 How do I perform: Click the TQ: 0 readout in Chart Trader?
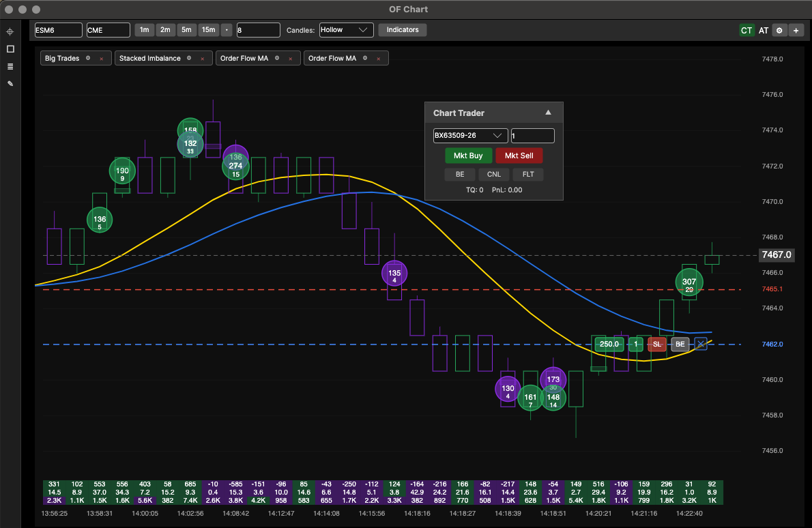pyautogui.click(x=474, y=190)
